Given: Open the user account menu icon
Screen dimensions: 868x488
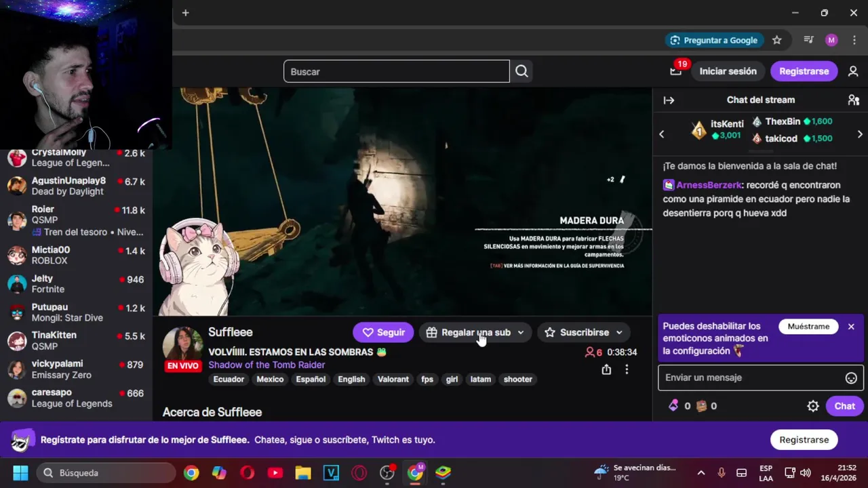Looking at the screenshot, I should [x=853, y=71].
